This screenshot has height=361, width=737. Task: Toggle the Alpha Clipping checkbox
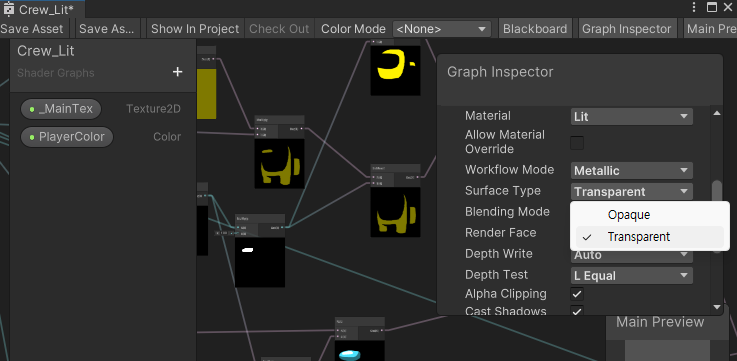coord(577,294)
